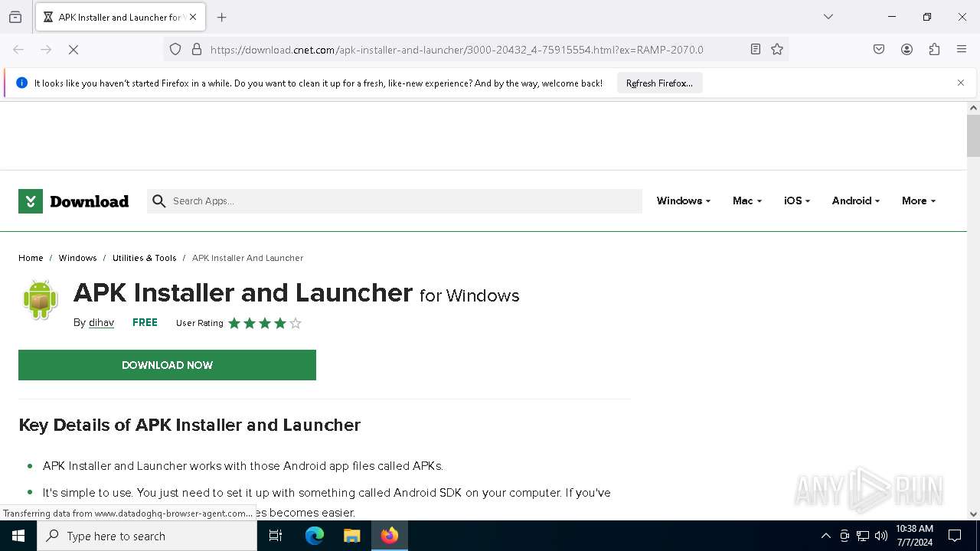Go to Home breadcrumb
The height and width of the screenshot is (551, 980).
[x=31, y=258]
